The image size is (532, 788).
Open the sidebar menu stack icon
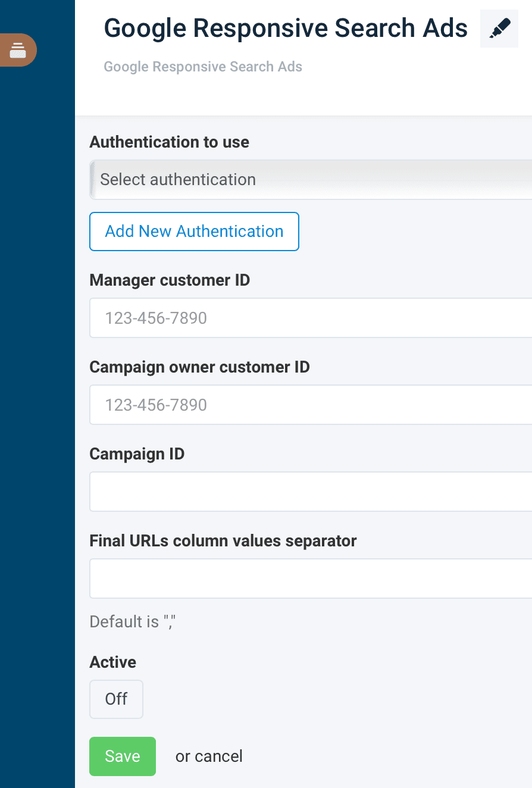point(18,50)
